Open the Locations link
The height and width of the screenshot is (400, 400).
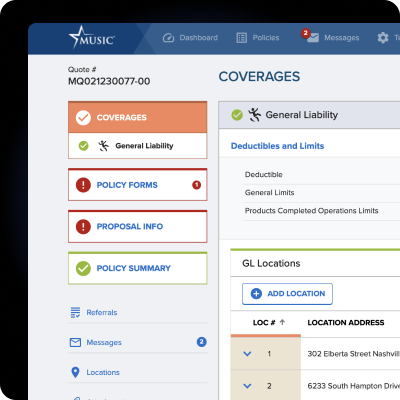tap(103, 372)
